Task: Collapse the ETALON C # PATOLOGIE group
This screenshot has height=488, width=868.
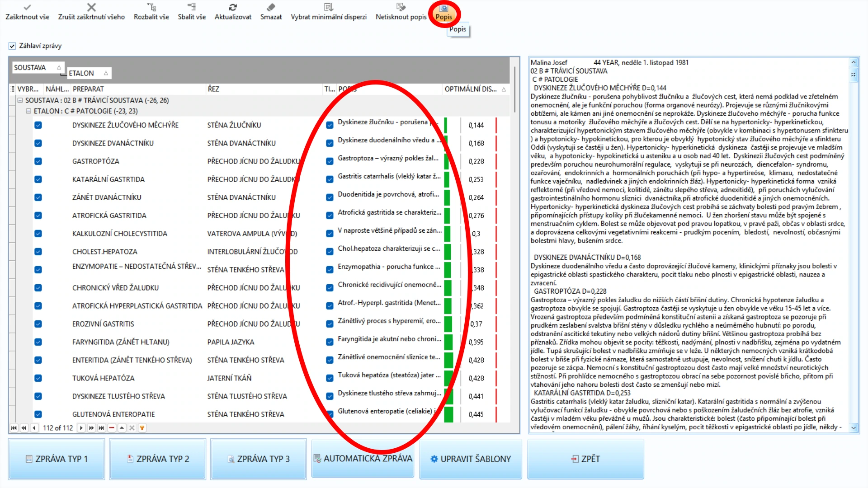Action: coord(28,111)
